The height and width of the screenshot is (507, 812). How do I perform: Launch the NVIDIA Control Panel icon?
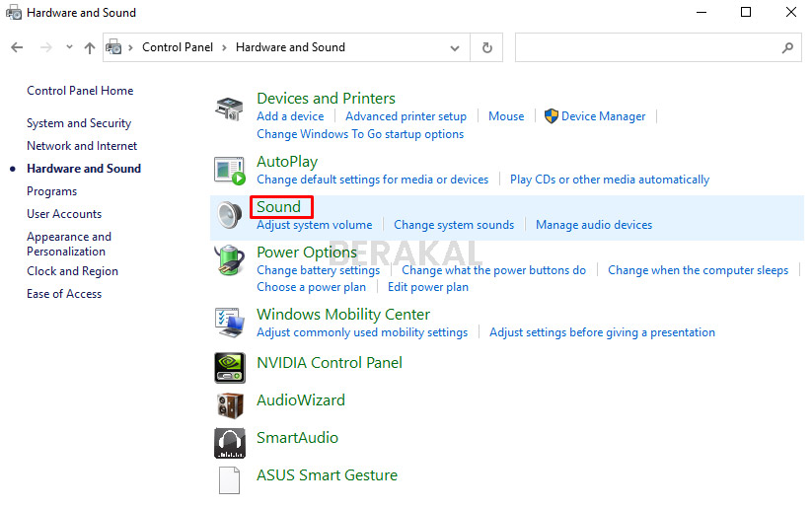(x=229, y=367)
